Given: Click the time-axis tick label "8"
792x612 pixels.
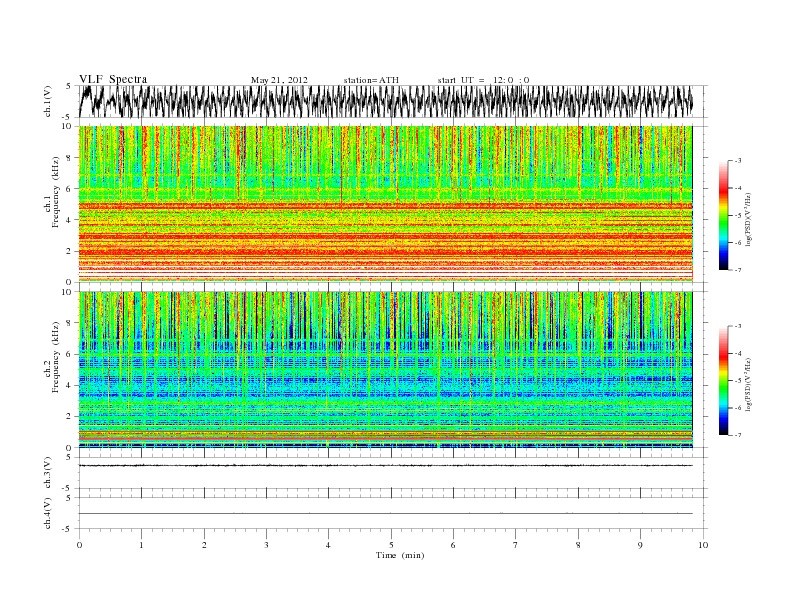Looking at the screenshot, I should [578, 545].
